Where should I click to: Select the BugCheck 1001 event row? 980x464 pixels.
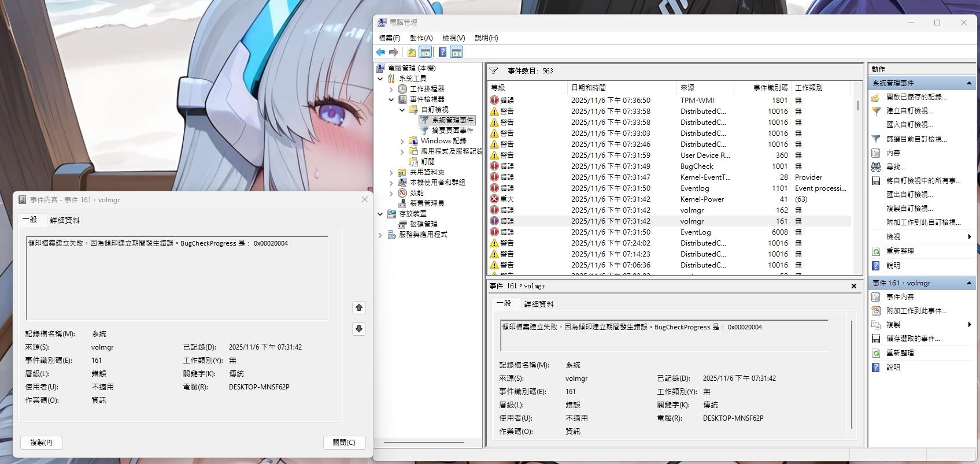[x=670, y=166]
